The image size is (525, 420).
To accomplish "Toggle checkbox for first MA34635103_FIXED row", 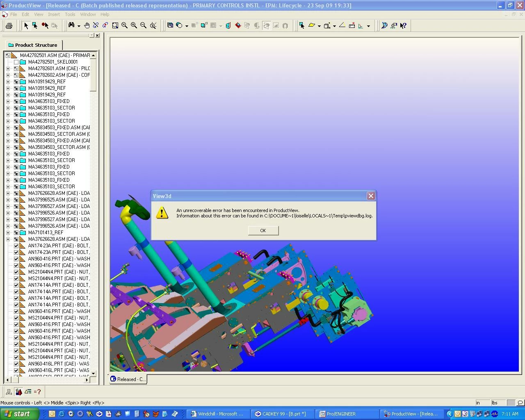I will tap(16, 101).
